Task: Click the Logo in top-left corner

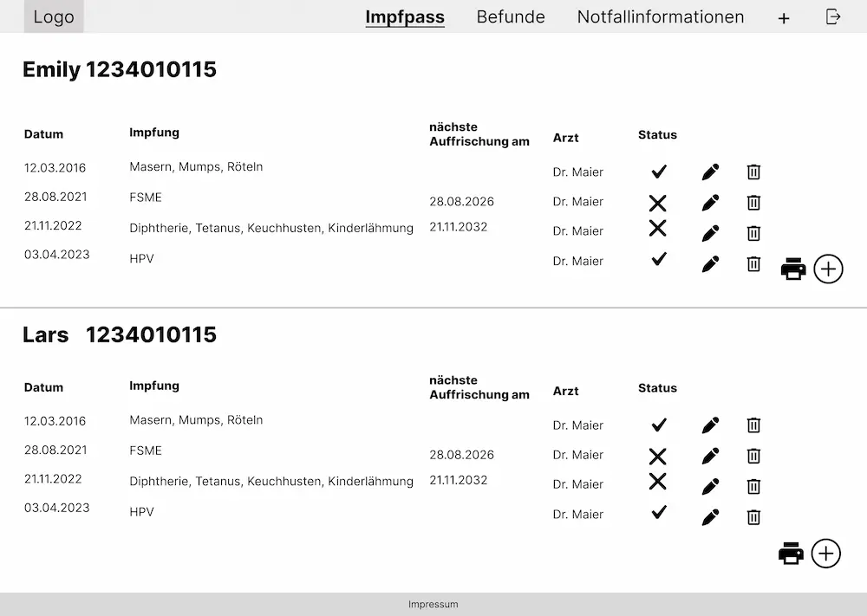Action: [54, 17]
